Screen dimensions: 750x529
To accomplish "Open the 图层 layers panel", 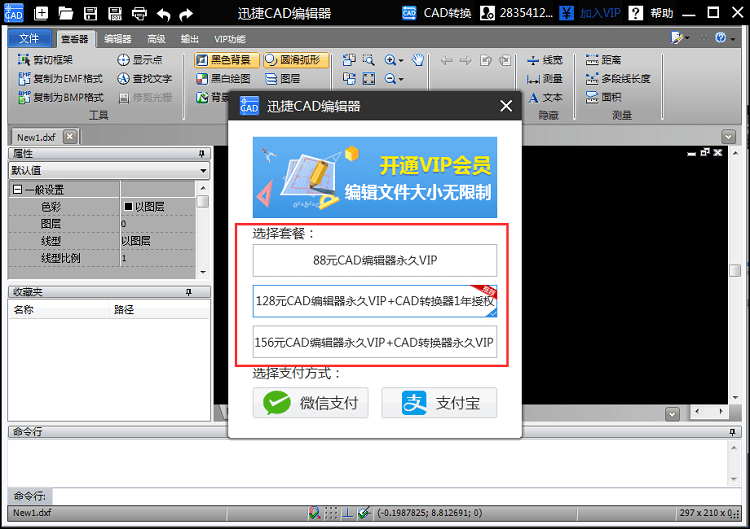I will [283, 78].
